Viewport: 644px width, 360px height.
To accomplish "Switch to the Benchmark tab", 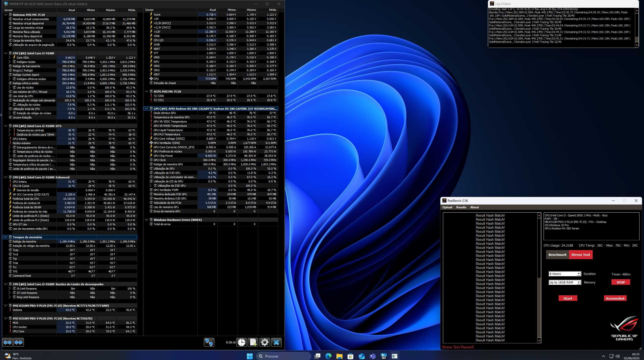I will tap(557, 255).
